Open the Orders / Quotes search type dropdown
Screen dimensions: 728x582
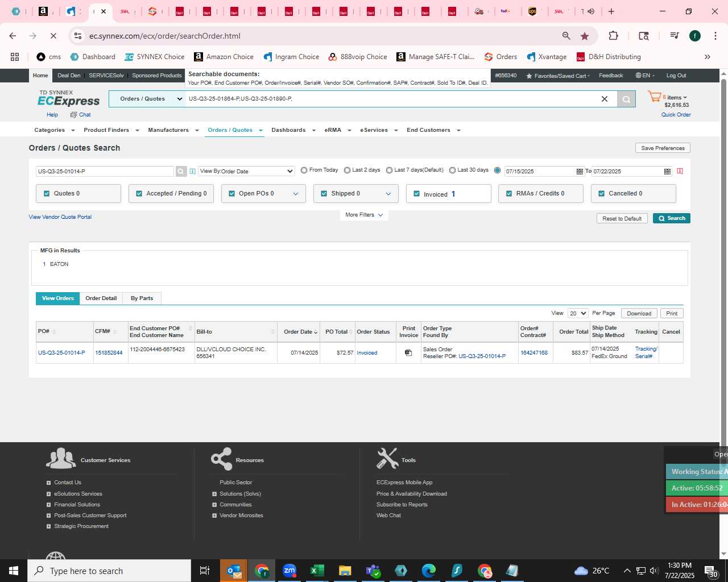point(147,99)
